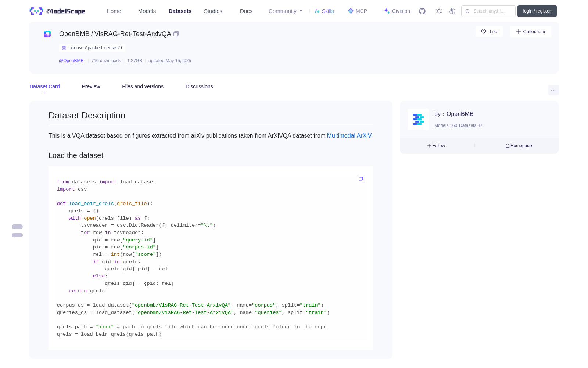Open the MCP navigation item
The width and height of the screenshot is (588, 368).
coord(357,11)
